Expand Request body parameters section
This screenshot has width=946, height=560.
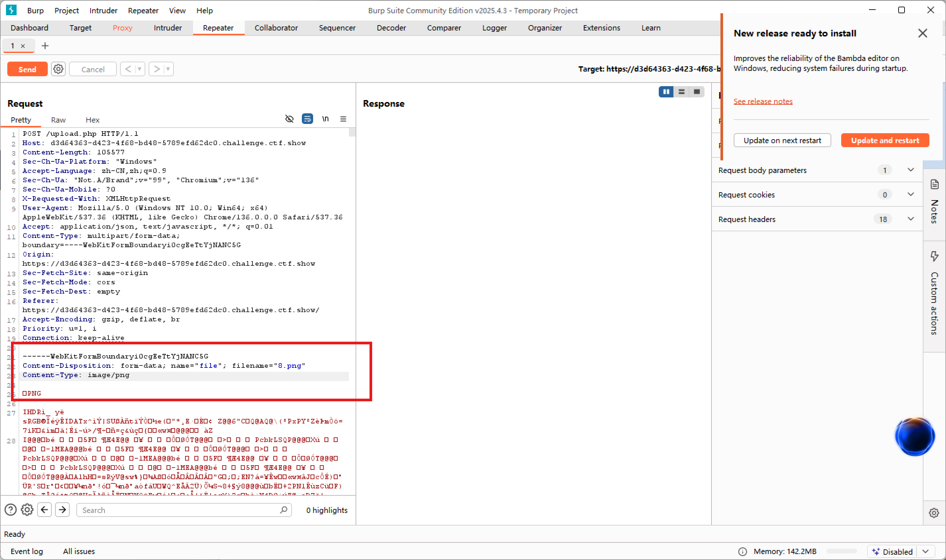click(x=911, y=170)
